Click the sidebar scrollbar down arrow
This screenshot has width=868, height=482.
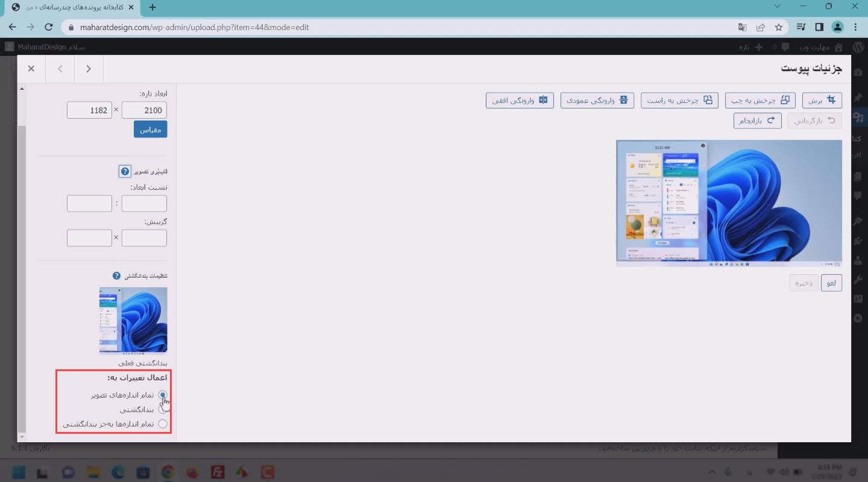22,436
